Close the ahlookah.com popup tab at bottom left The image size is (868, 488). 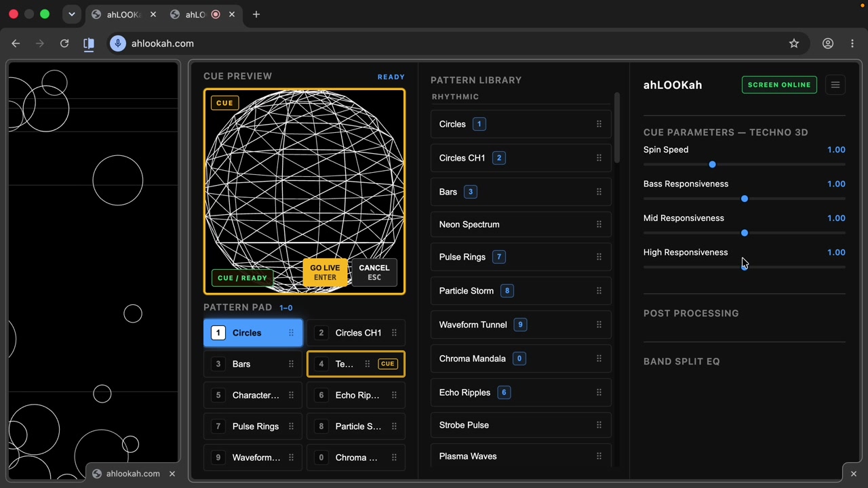(x=172, y=474)
